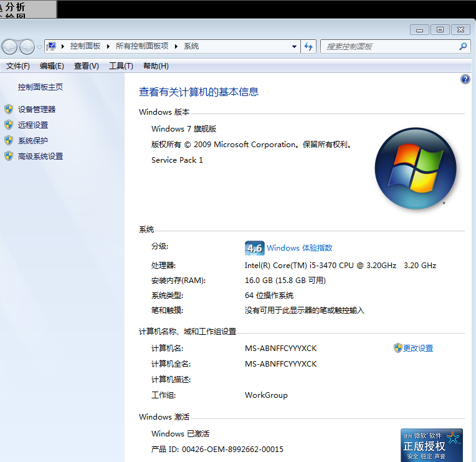Click the 4.6 experience index score badge
This screenshot has width=476, height=462.
pyautogui.click(x=254, y=248)
